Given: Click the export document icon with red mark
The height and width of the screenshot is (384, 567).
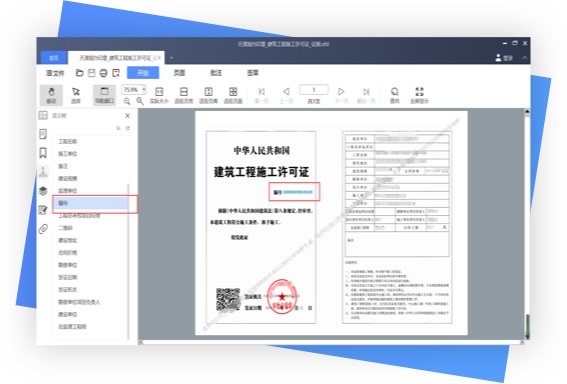Looking at the screenshot, I should [116, 73].
